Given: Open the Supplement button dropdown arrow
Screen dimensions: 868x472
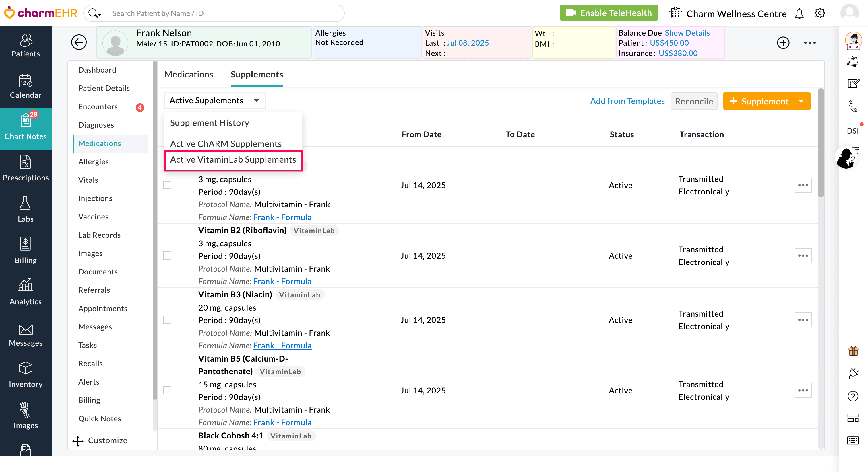Looking at the screenshot, I should pyautogui.click(x=802, y=101).
